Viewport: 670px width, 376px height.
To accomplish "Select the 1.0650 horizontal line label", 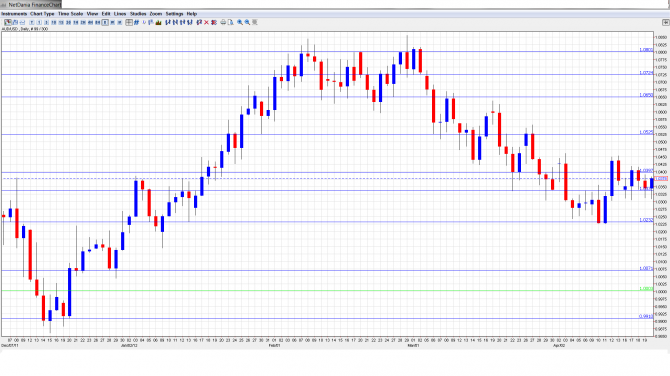I will 646,95.
